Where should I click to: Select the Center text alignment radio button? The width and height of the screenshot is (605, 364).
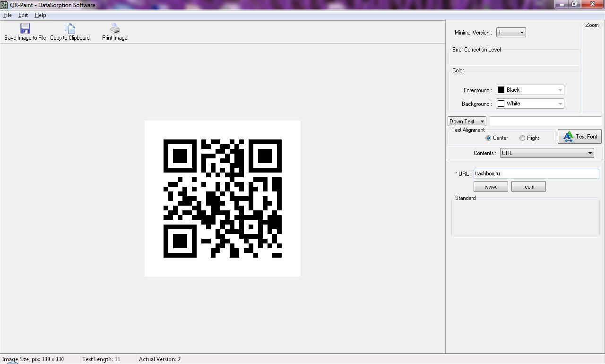pyautogui.click(x=488, y=138)
